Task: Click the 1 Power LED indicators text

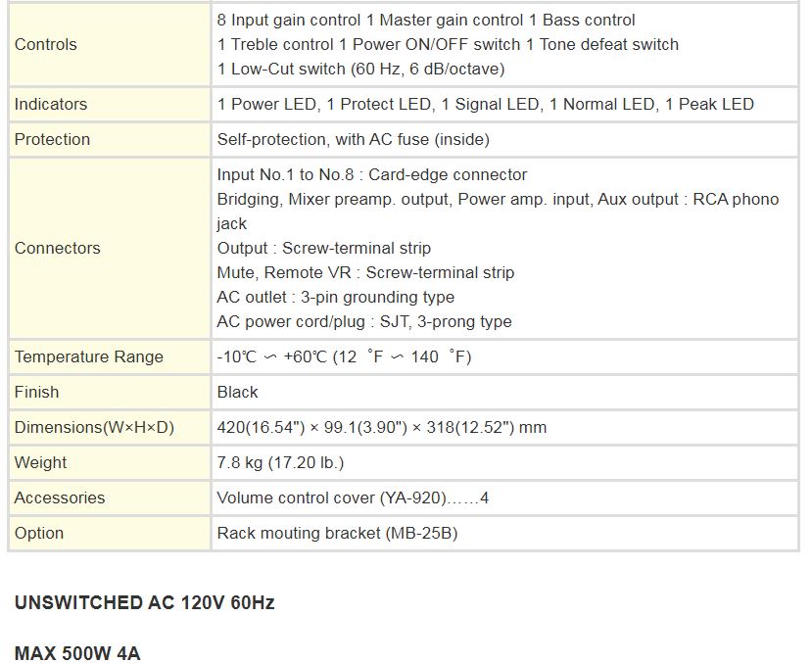Action: pyautogui.click(x=485, y=104)
